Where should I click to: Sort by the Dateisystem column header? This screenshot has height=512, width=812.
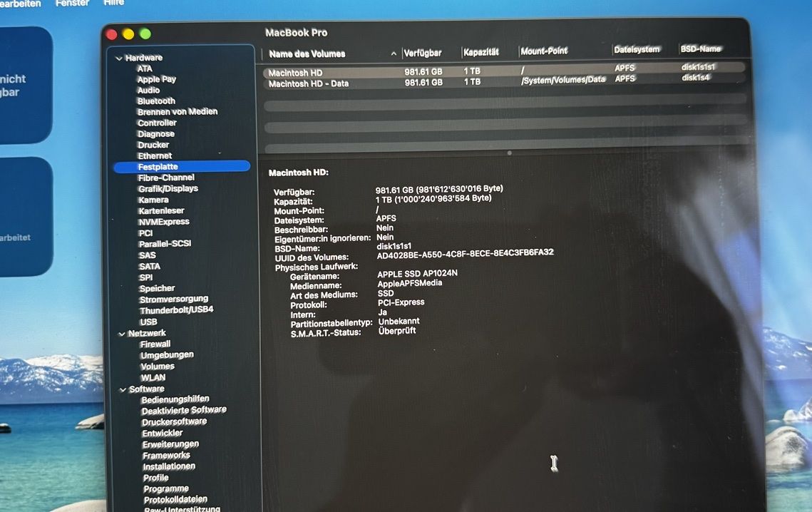point(637,50)
